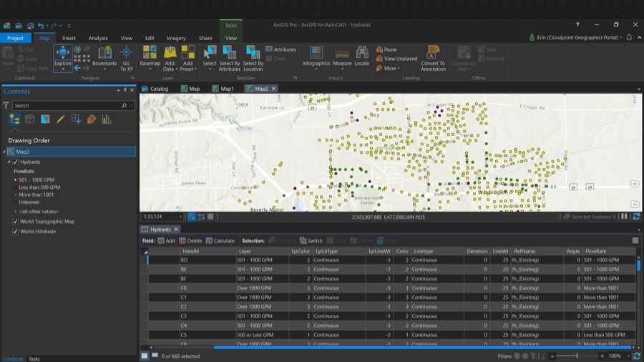Click the Switch selection button
644x362 pixels.
coord(311,241)
